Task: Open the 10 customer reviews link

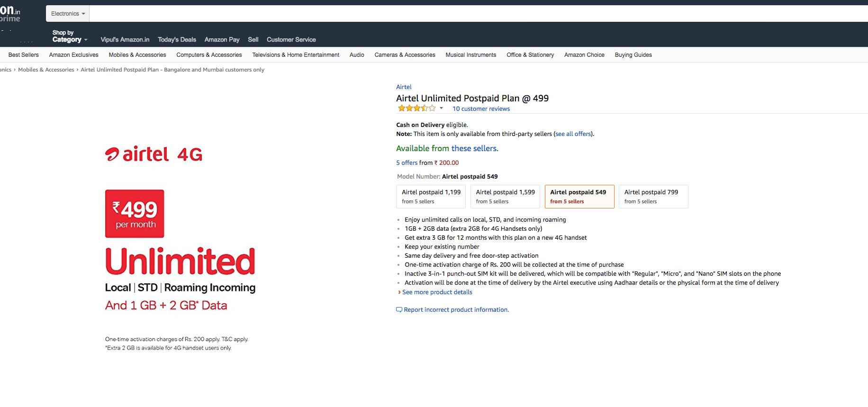Action: click(x=481, y=109)
